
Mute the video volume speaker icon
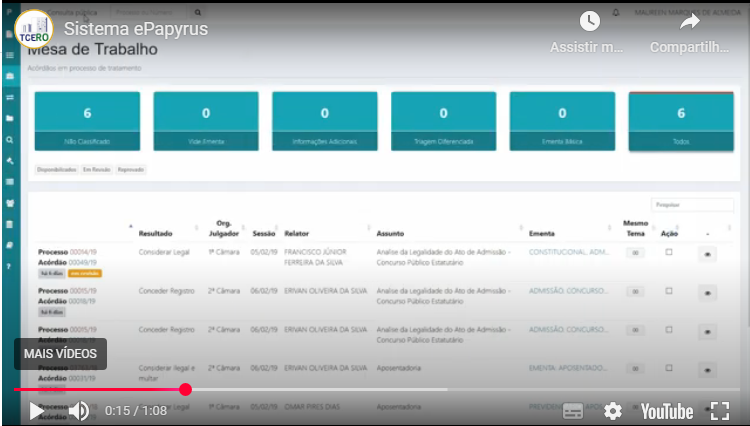coord(78,411)
